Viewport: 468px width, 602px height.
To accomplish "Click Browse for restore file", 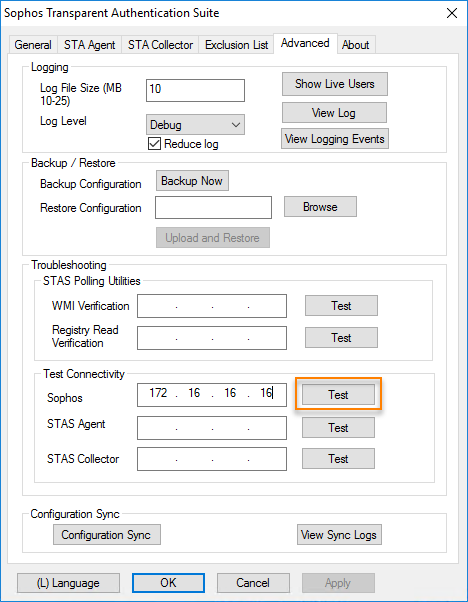I will point(320,207).
